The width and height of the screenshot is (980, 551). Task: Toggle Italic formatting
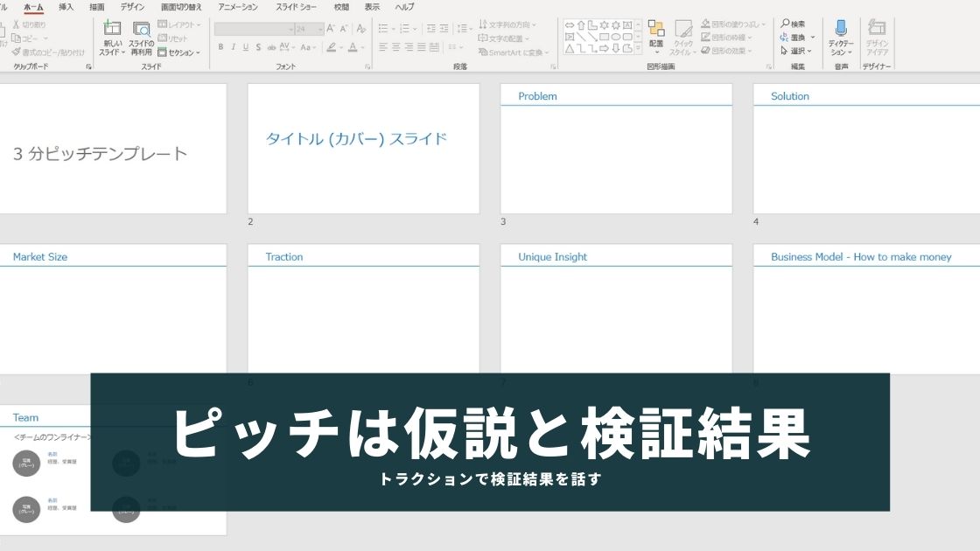pyautogui.click(x=233, y=47)
